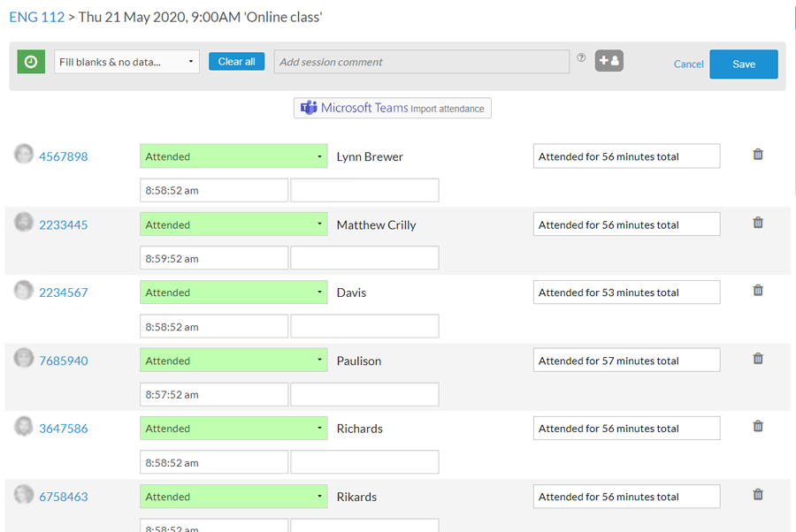Click the green clock session icon
This screenshot has height=532, width=796.
pos(30,62)
